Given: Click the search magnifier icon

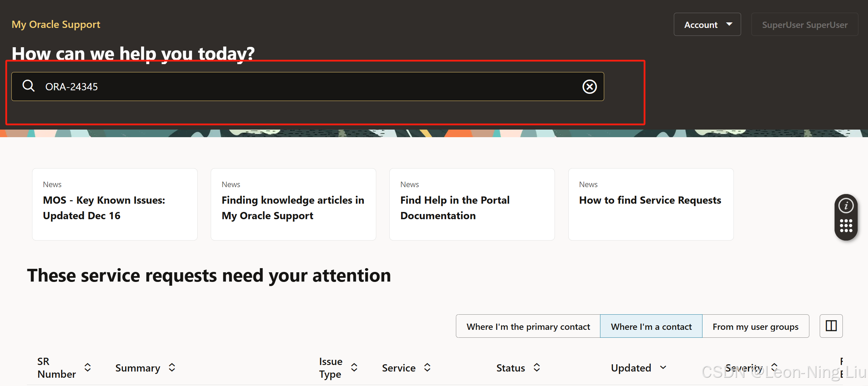Looking at the screenshot, I should pyautogui.click(x=28, y=86).
